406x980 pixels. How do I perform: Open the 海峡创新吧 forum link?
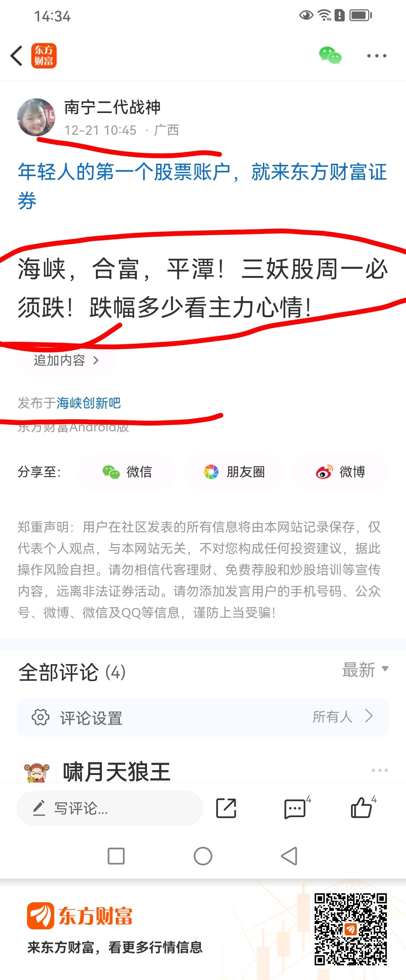coord(88,403)
